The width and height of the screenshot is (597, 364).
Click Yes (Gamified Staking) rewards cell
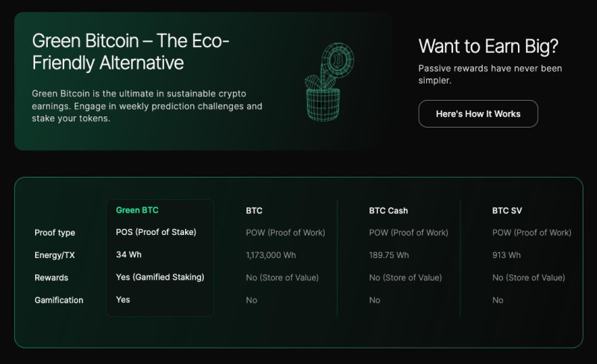pos(160,277)
